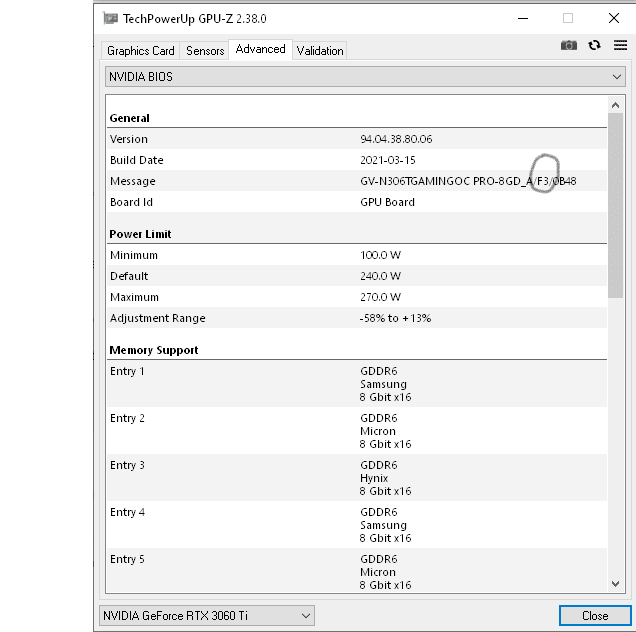Select the Entry 2 row label

click(127, 418)
